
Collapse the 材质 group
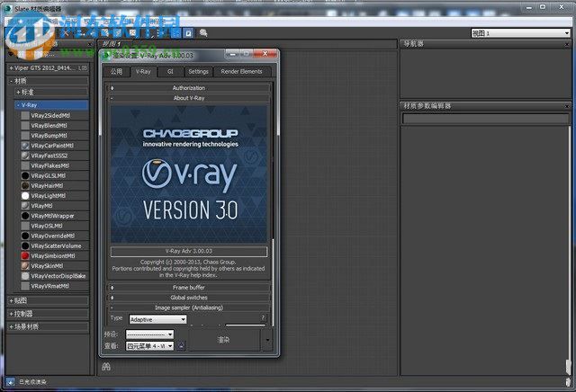(48, 81)
